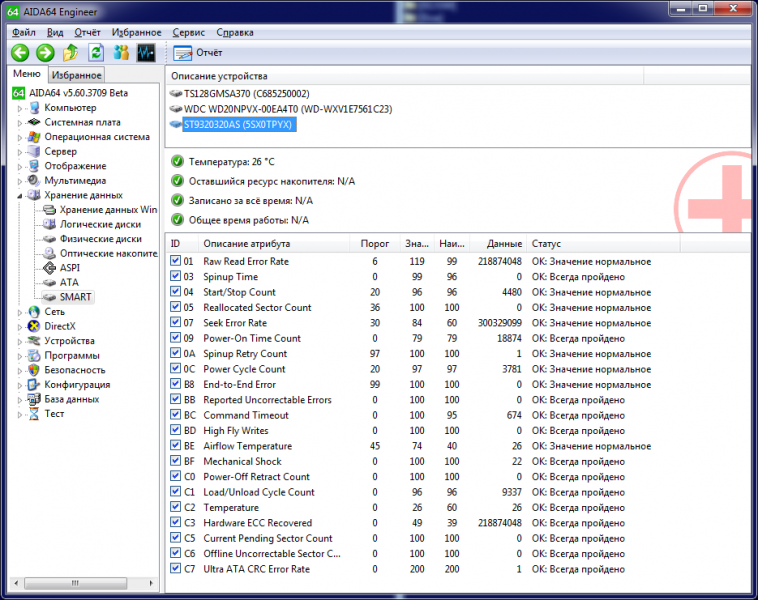Select the ASPI item icon
This screenshot has width=758, height=600.
pos(49,267)
